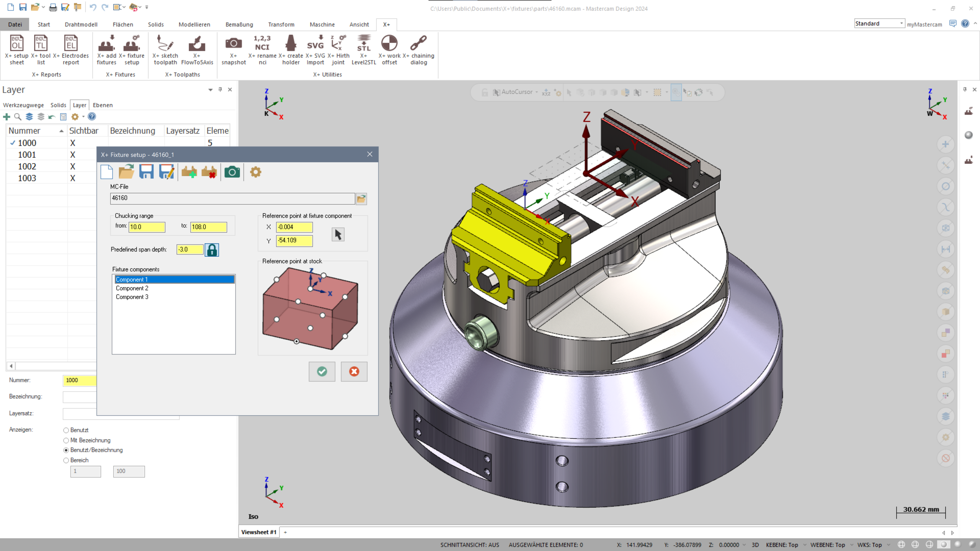Add a new layer with the plus icon

pyautogui.click(x=7, y=117)
